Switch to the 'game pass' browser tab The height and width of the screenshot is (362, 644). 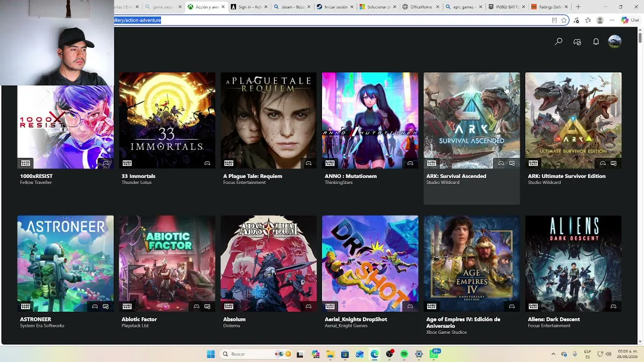163,7
